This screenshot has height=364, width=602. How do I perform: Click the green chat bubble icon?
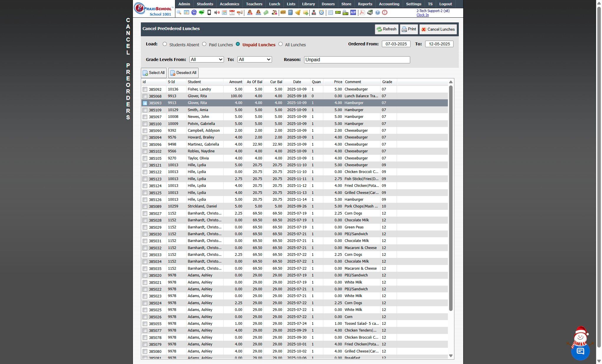pyautogui.click(x=202, y=12)
